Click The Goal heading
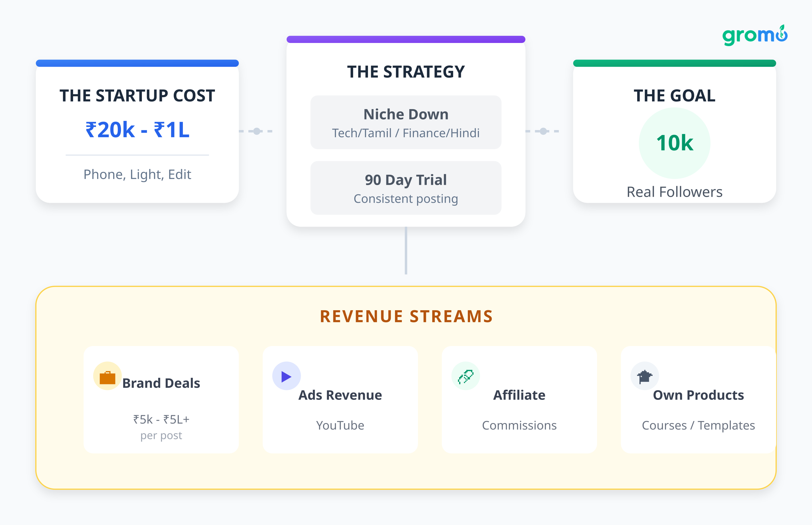 click(x=674, y=96)
